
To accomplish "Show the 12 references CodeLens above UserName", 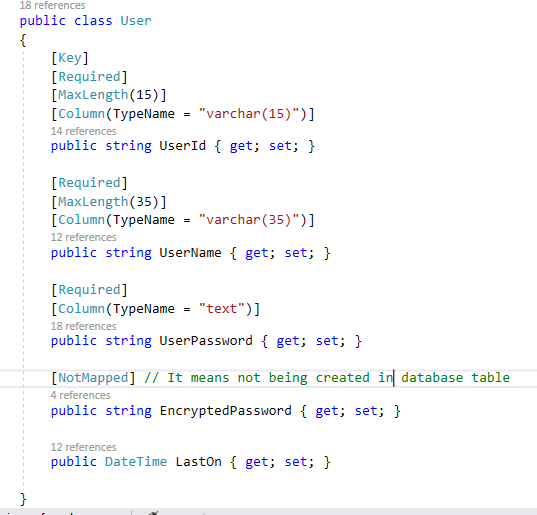I will point(84,237).
